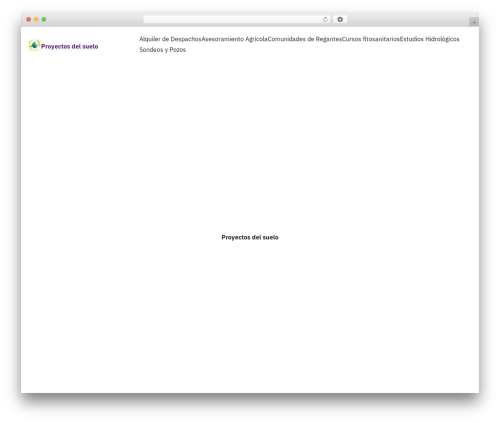500x423 pixels.
Task: Maximize window with the green button
Action: pyautogui.click(x=44, y=20)
